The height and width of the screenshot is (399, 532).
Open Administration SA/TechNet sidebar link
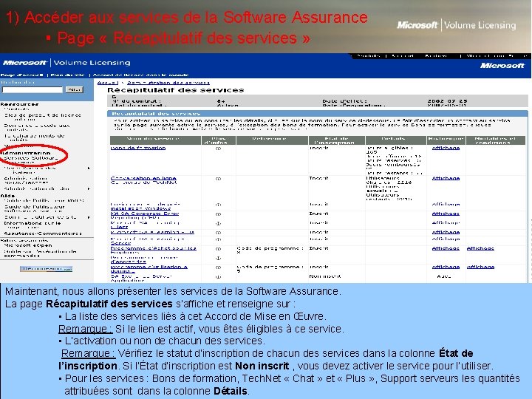click(x=26, y=180)
